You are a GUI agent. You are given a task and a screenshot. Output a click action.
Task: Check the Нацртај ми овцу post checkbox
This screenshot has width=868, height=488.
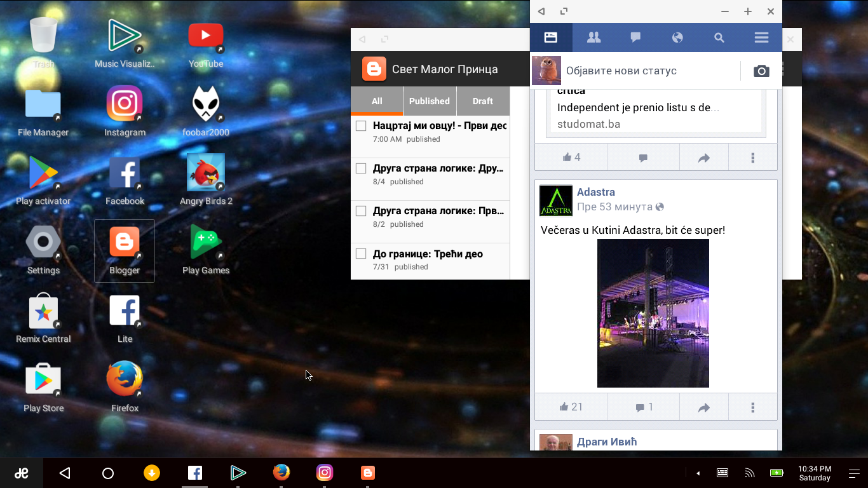point(361,126)
